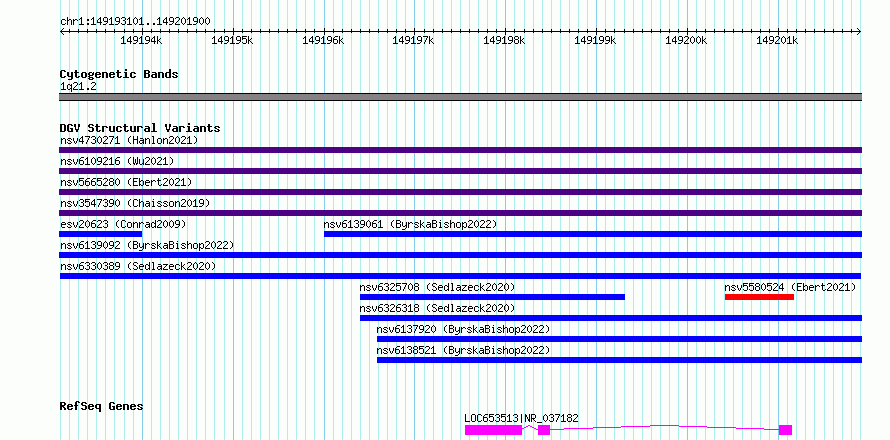Viewport: 890px width, 440px height.
Task: Click the blue bar under nsv6325708
Action: pyautogui.click(x=492, y=297)
